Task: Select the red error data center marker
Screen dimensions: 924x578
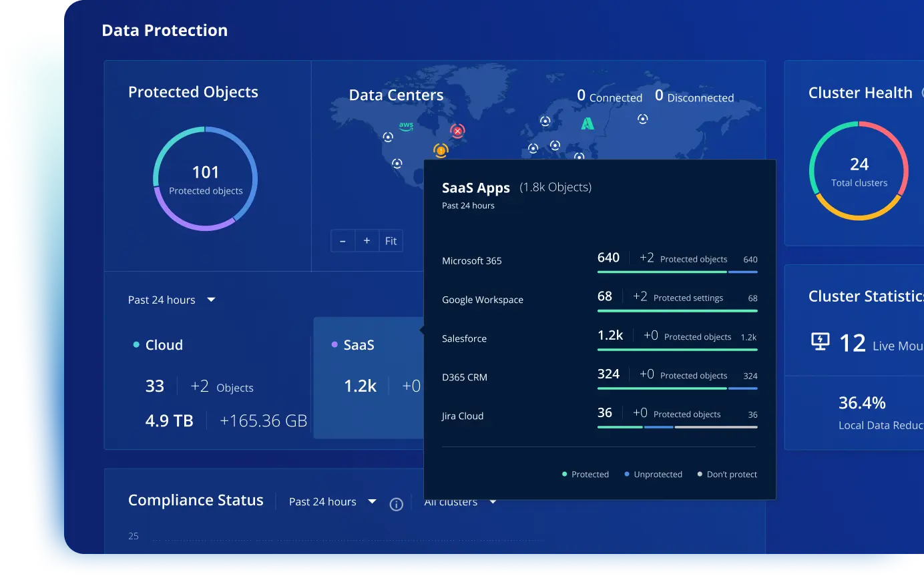Action: click(x=457, y=131)
